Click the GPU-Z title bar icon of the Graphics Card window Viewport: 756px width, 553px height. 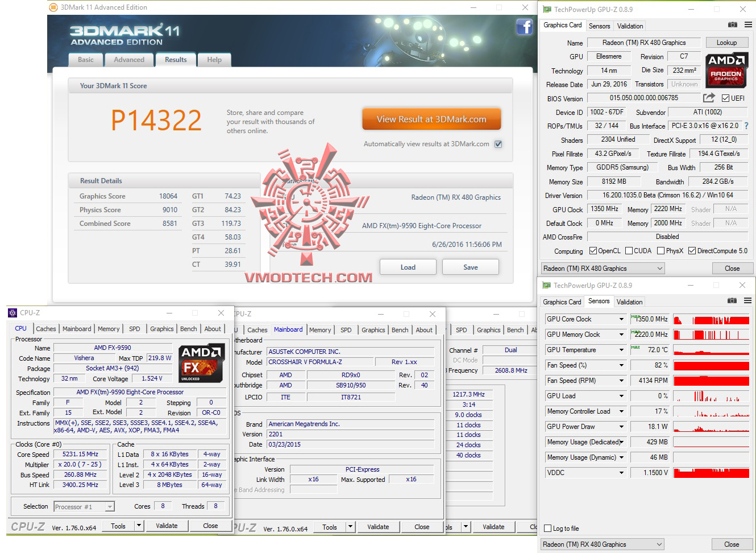(547, 10)
